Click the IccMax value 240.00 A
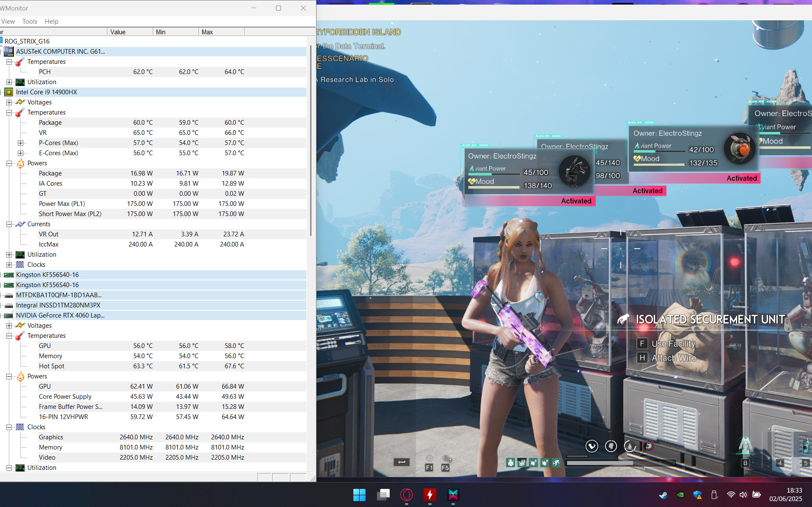Screen dimensions: 812x507 click(x=141, y=244)
